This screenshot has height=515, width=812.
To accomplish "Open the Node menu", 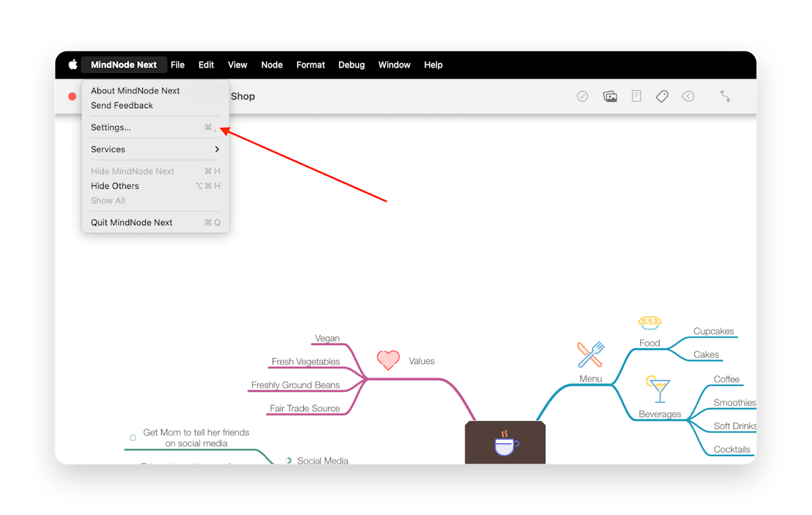I will (x=272, y=65).
